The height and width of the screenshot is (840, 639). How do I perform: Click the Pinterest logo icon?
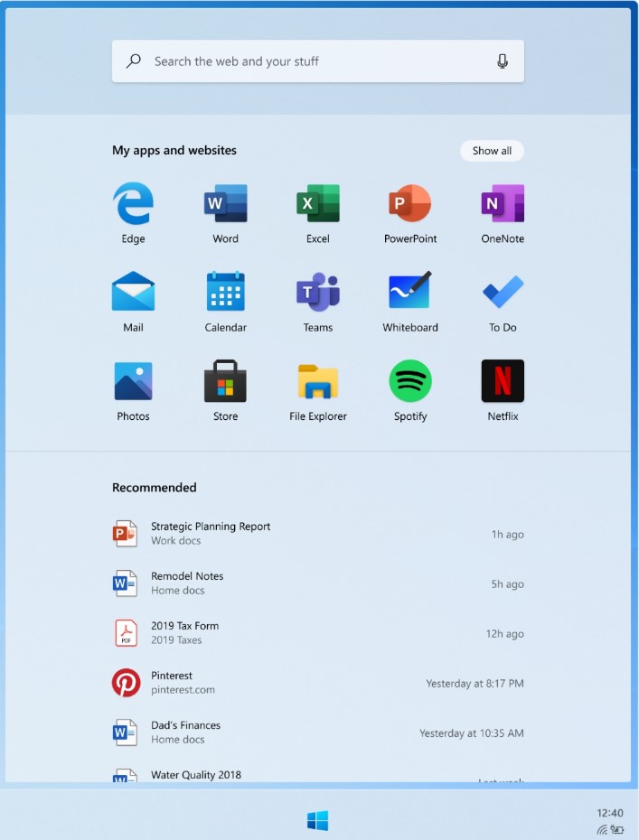click(x=126, y=683)
